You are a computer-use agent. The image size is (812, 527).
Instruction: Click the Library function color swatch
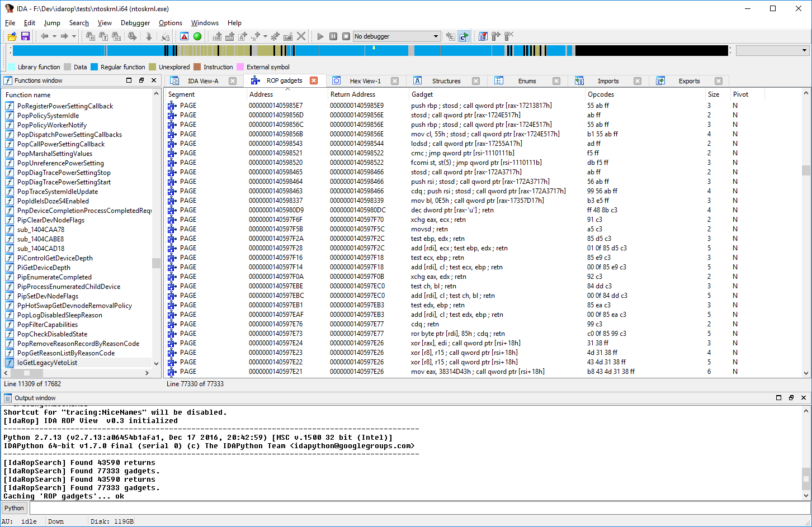click(12, 67)
